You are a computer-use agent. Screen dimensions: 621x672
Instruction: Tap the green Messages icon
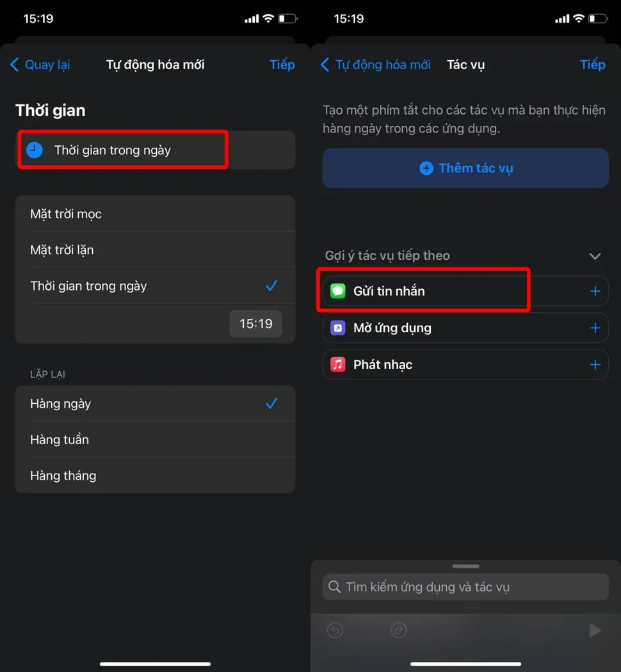pos(338,291)
